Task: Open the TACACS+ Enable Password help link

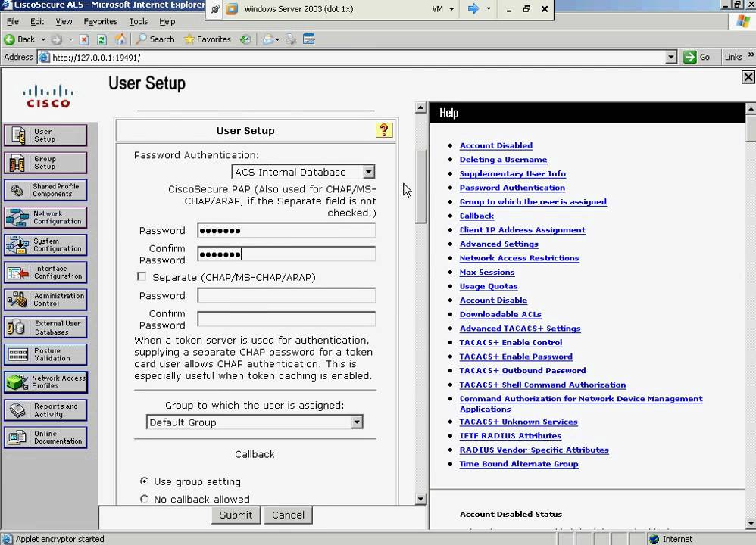Action: (x=515, y=357)
